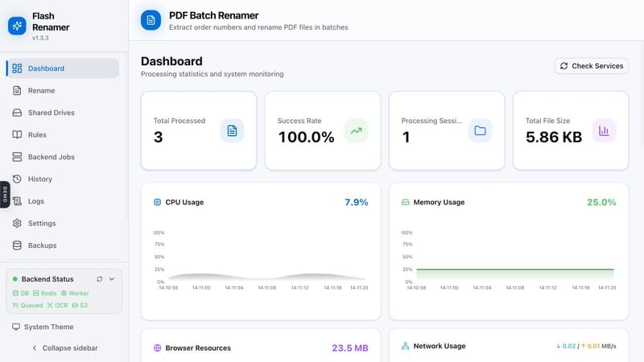Collapse the sidebar
This screenshot has width=644, height=362.
pyautogui.click(x=65, y=348)
